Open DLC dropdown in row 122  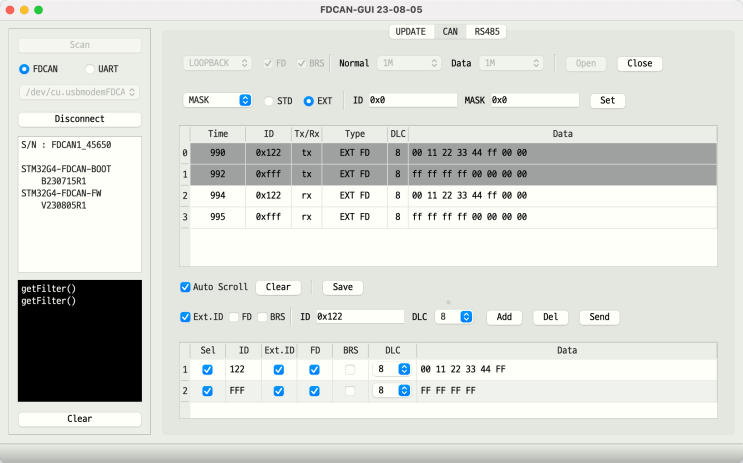tap(391, 370)
